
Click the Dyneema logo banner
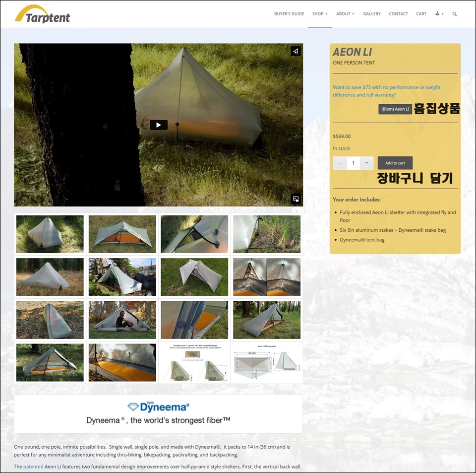point(158,414)
